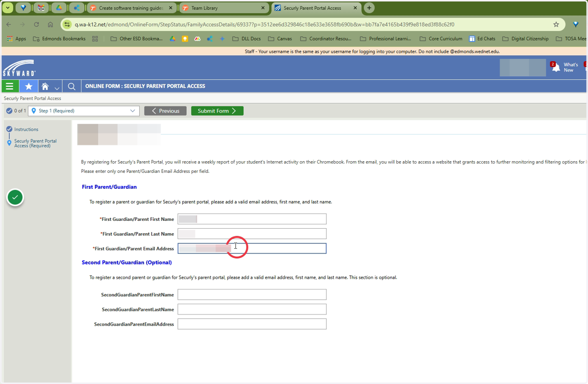
Task: Expand the home icon dropdown chevron
Action: [57, 88]
